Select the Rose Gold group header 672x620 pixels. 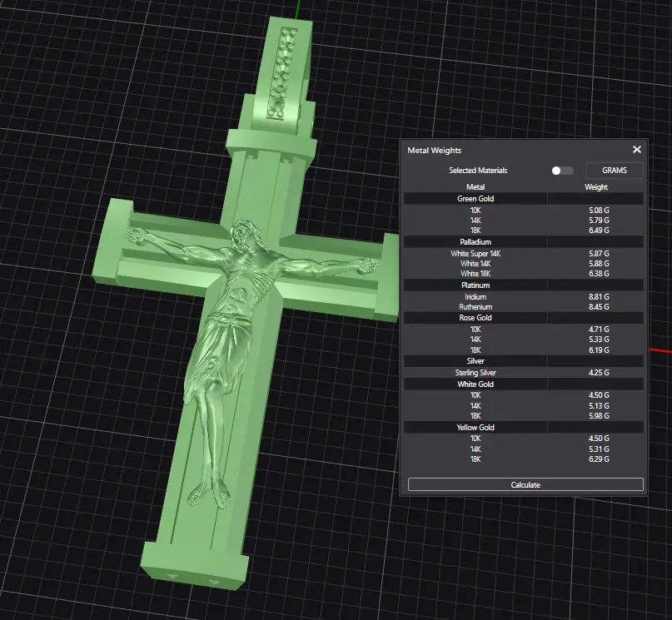click(x=475, y=318)
